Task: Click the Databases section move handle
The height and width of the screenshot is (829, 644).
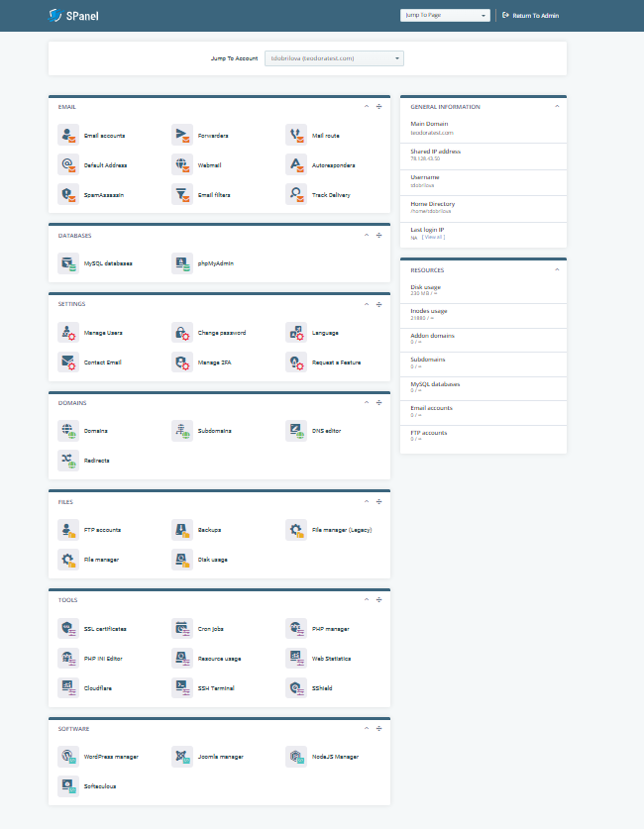Action: coord(379,235)
